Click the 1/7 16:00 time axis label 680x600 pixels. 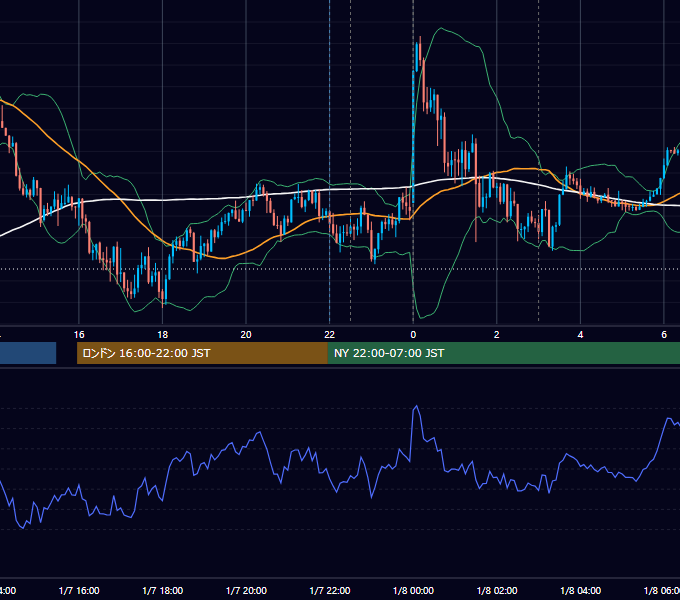click(x=79, y=590)
